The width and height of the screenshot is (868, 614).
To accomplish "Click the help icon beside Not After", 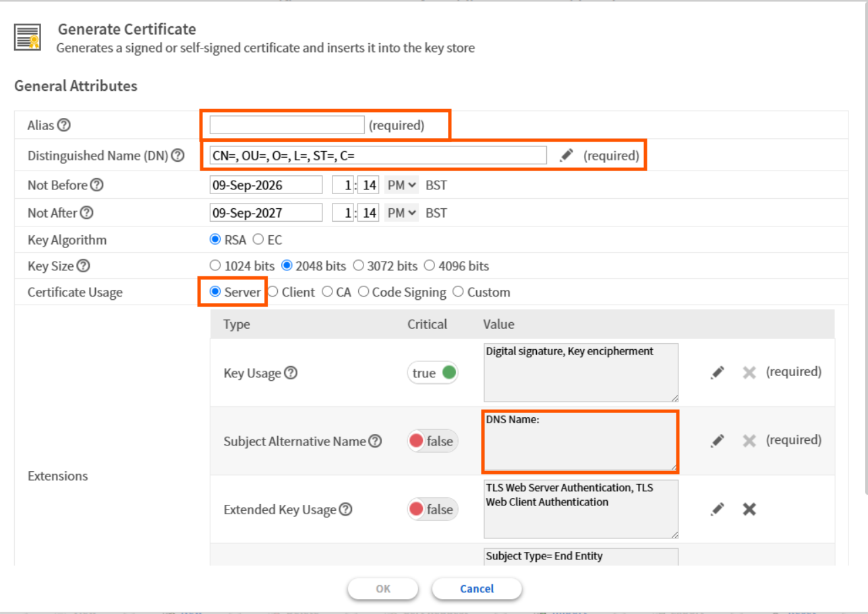I will coord(86,213).
